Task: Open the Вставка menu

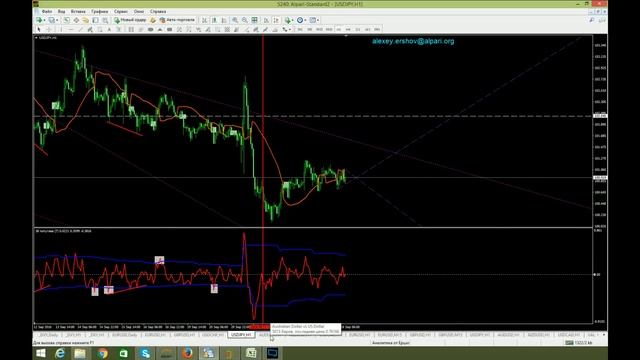Action: [78, 11]
